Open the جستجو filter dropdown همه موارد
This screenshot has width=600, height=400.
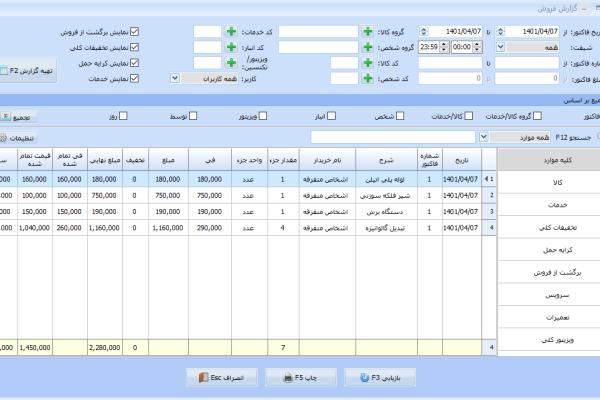pos(483,137)
